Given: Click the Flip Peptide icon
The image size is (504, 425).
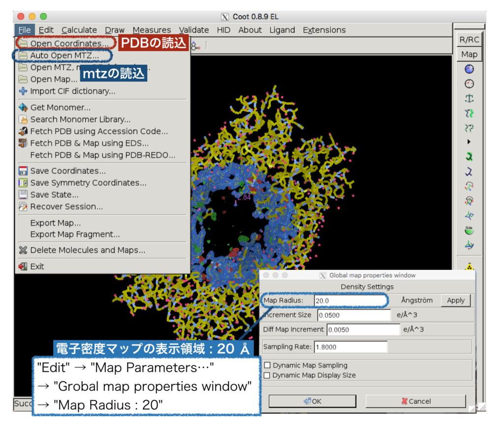Looking at the screenshot, I should click(x=469, y=216).
